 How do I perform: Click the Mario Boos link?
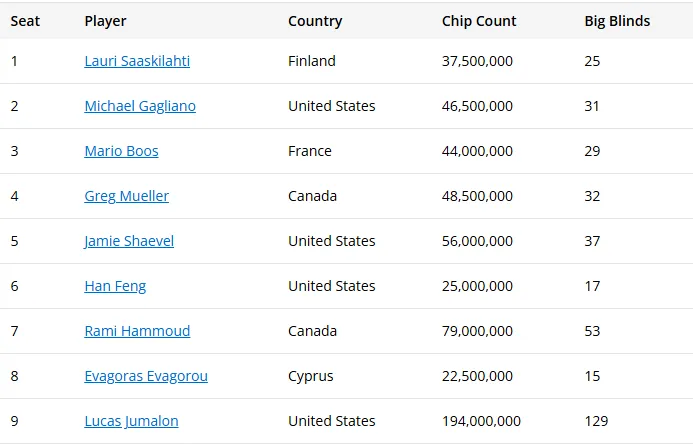pyautogui.click(x=122, y=151)
